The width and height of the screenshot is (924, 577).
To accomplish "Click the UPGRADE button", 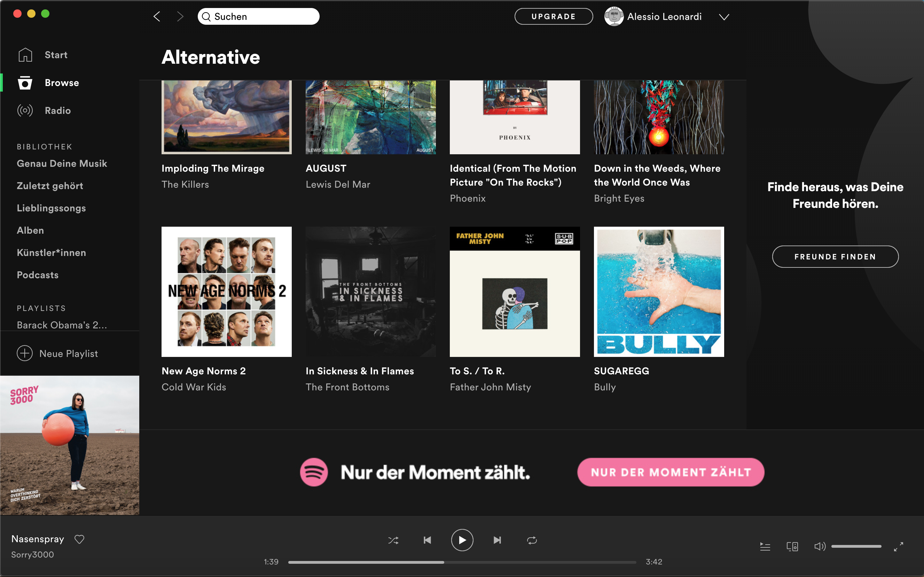I will pos(554,16).
